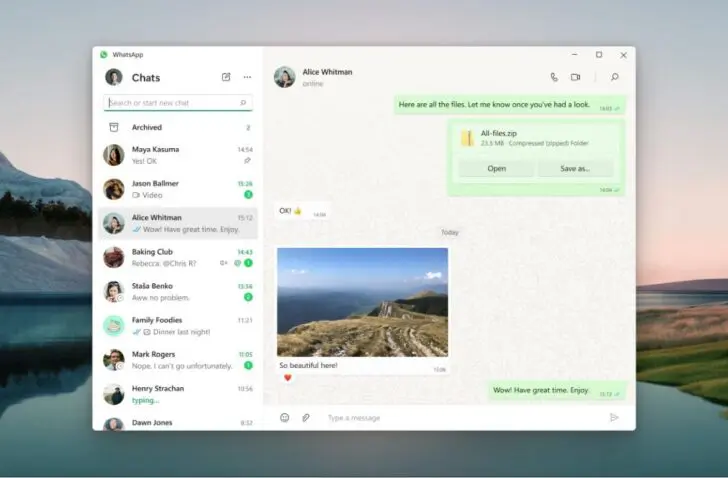Open the mountain landscape photo
Image resolution: width=728 pixels, height=478 pixels.
pos(363,302)
